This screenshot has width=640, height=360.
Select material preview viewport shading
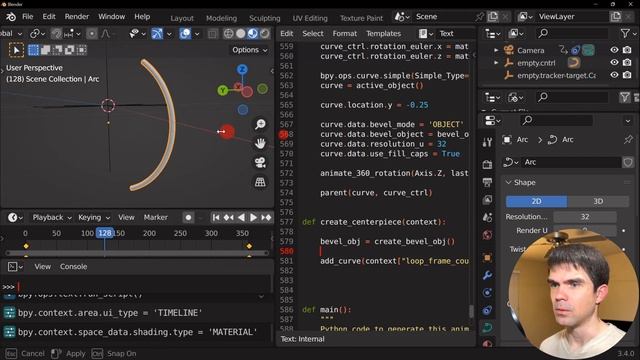[253, 33]
